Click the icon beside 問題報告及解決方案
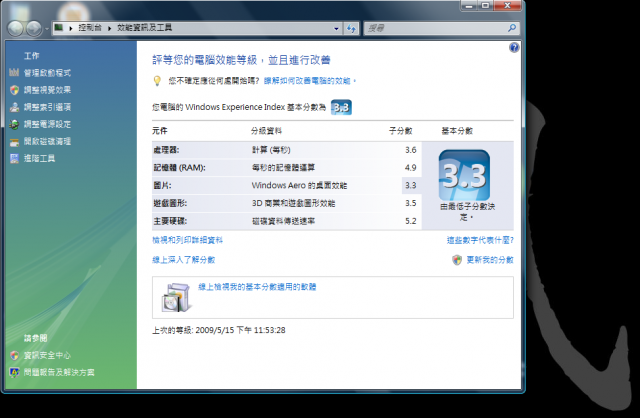Image resolution: width=640 pixels, height=418 pixels. click(x=14, y=373)
